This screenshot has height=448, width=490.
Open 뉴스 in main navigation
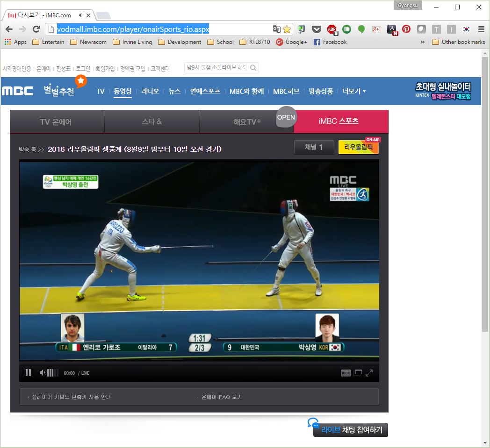(x=174, y=91)
